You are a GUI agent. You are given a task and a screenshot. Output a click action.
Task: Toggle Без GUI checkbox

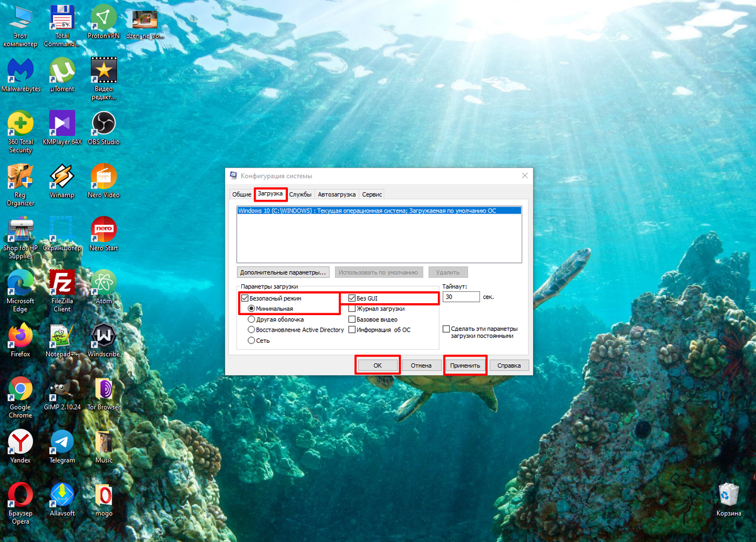[x=352, y=298]
